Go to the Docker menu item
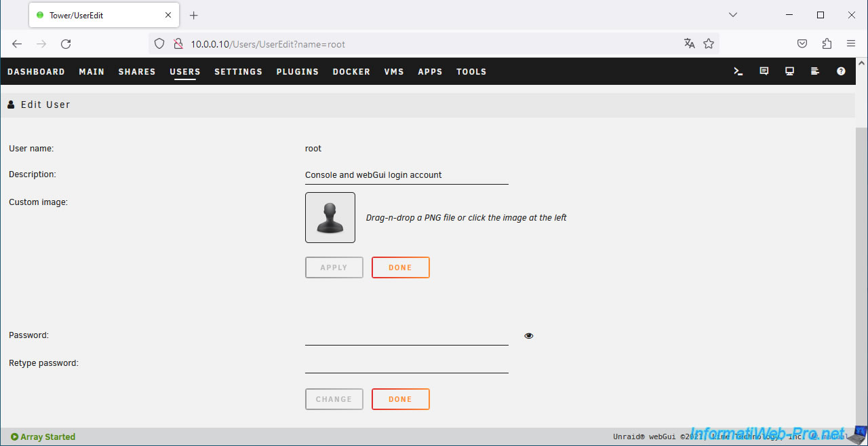This screenshot has height=446, width=868. tap(351, 71)
